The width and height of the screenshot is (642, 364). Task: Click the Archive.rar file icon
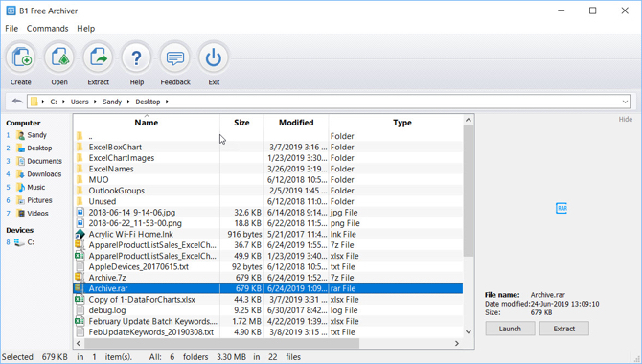click(x=79, y=288)
